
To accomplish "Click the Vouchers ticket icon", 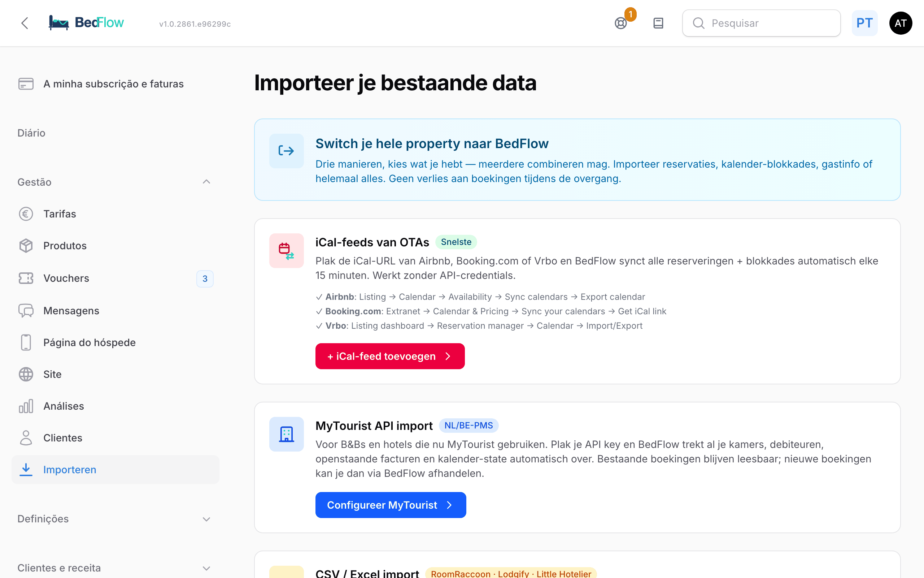I will pos(26,278).
